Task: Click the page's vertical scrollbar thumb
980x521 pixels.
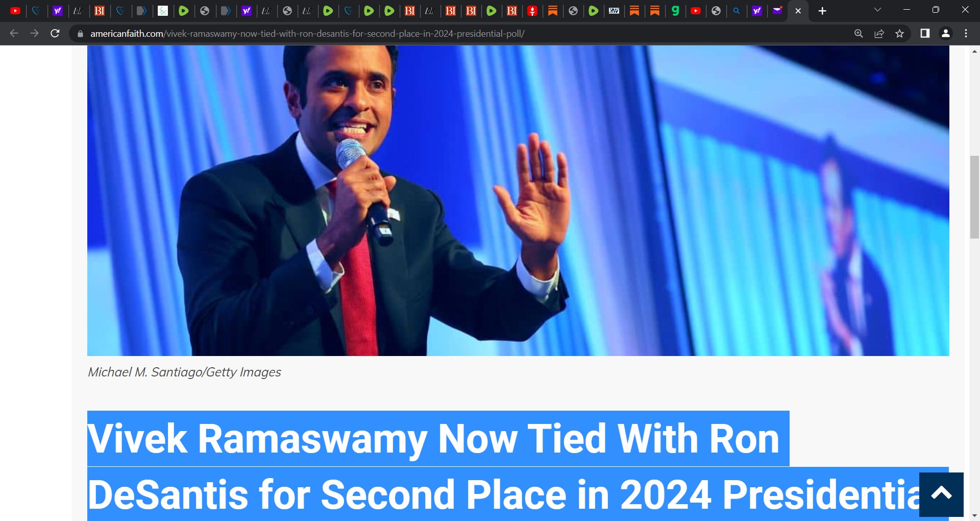Action: tap(974, 197)
